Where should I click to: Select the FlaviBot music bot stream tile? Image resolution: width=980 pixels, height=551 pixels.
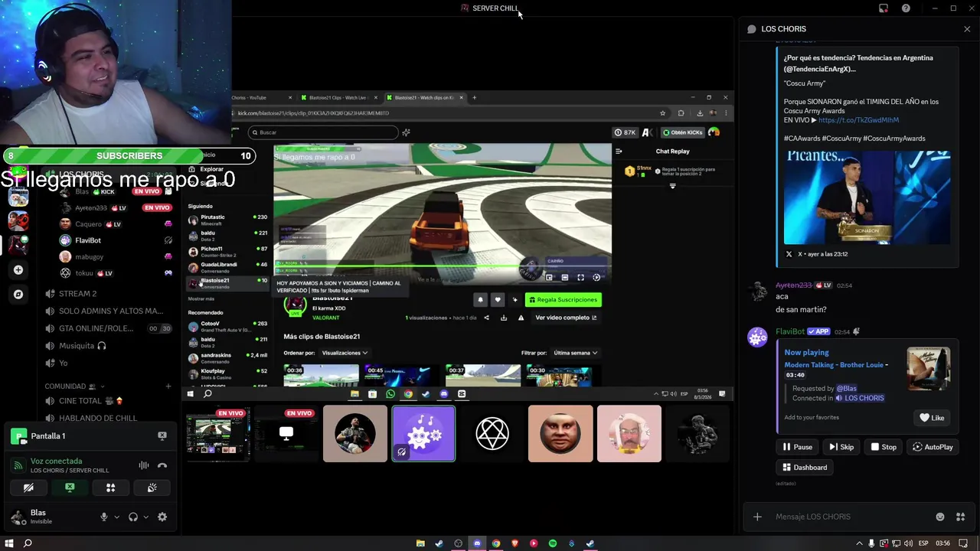point(423,434)
